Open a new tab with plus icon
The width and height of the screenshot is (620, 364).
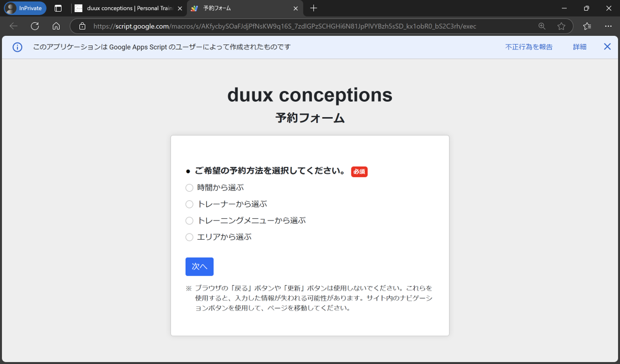tap(314, 8)
